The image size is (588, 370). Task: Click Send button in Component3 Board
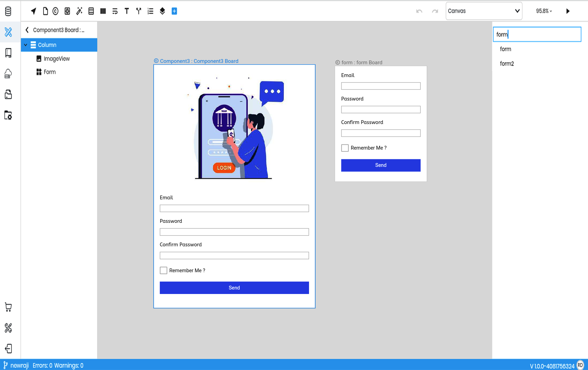[x=234, y=288]
